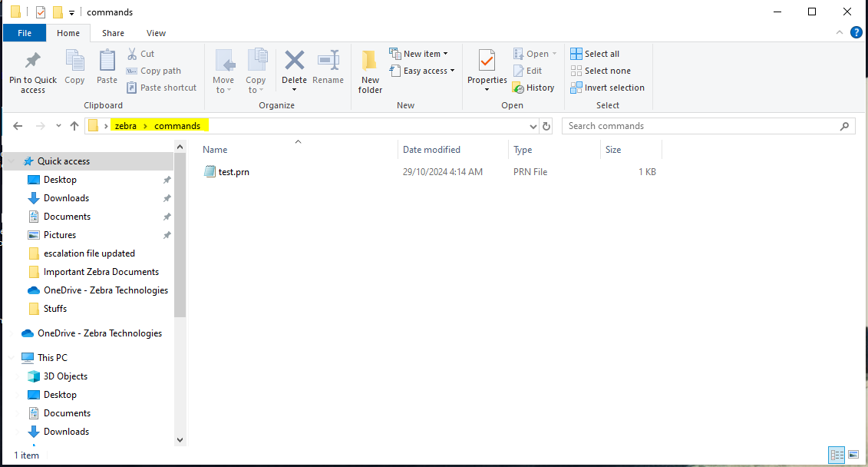Open the Pictures folder
The image size is (868, 467).
pos(60,235)
